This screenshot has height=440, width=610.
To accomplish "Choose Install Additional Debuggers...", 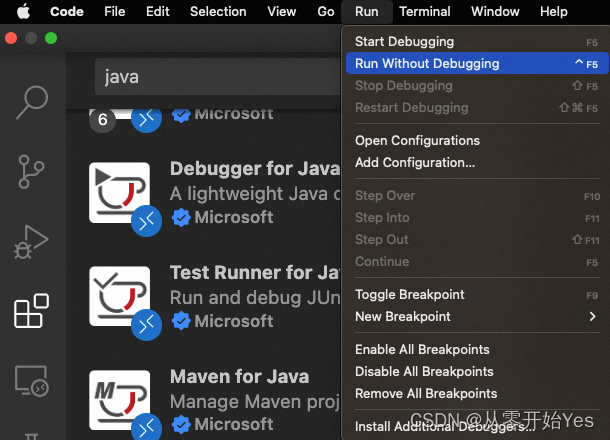I will tap(477, 426).
